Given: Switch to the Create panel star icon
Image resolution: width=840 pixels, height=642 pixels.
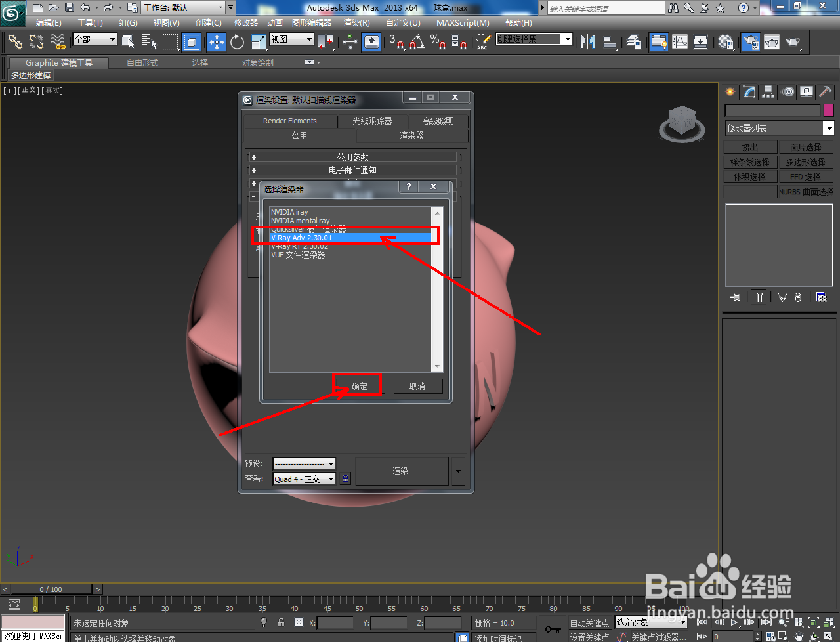Looking at the screenshot, I should point(729,91).
